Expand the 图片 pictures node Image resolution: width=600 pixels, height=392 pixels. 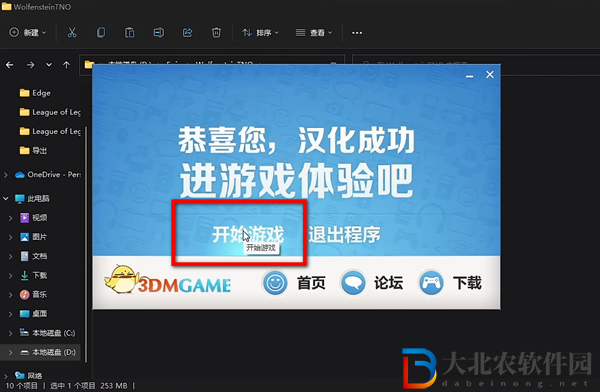pyautogui.click(x=10, y=237)
